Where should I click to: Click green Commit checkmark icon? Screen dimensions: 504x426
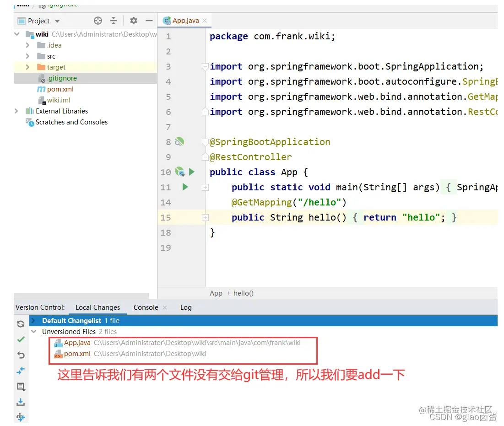pyautogui.click(x=21, y=339)
